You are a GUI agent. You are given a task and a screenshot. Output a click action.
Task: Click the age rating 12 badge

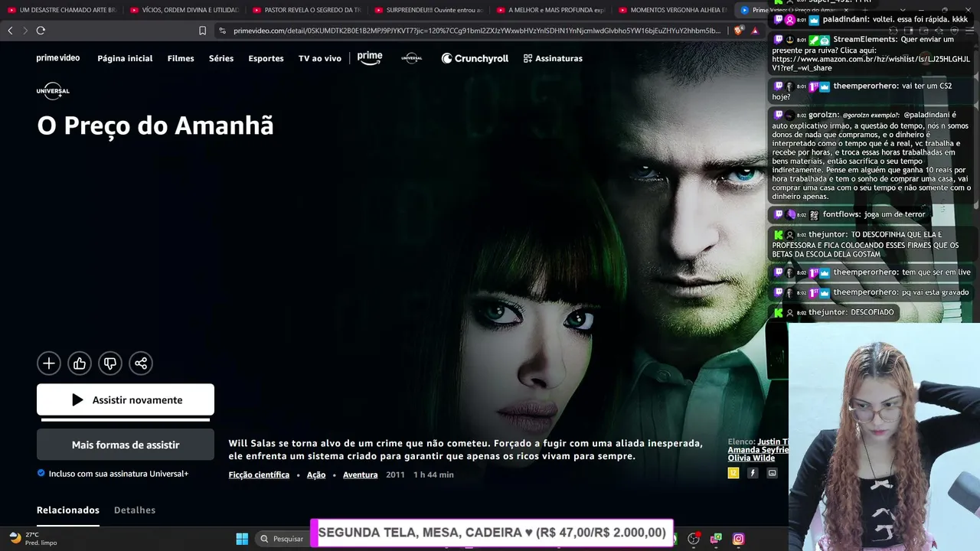pos(733,473)
